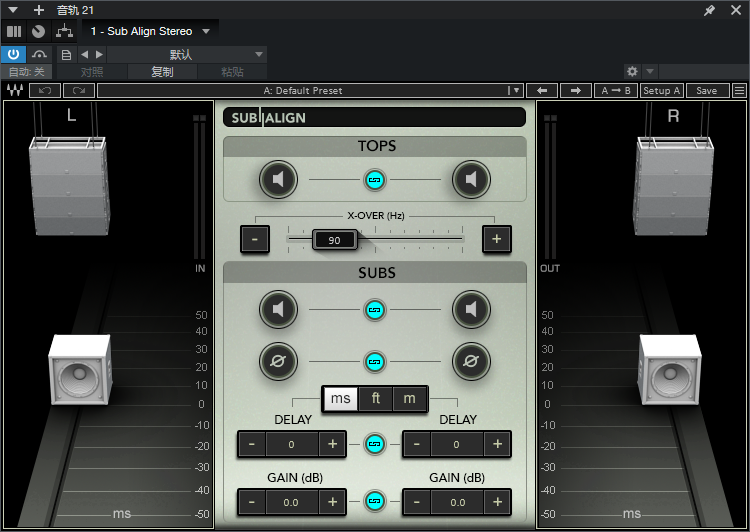
Task: Click the automation curve icon
Action: pyautogui.click(x=40, y=55)
